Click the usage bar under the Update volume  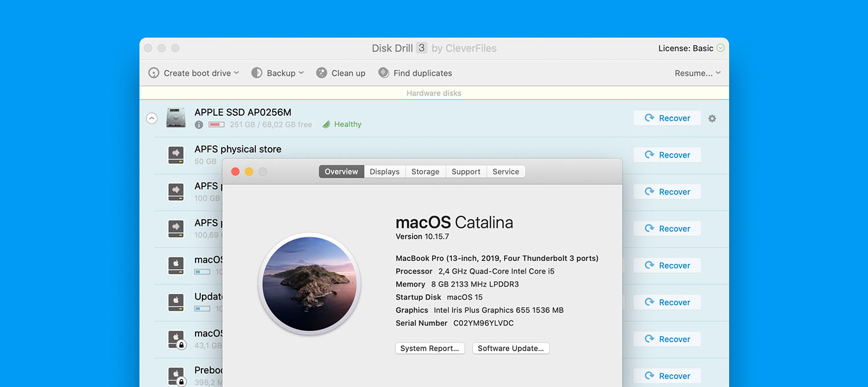point(203,308)
